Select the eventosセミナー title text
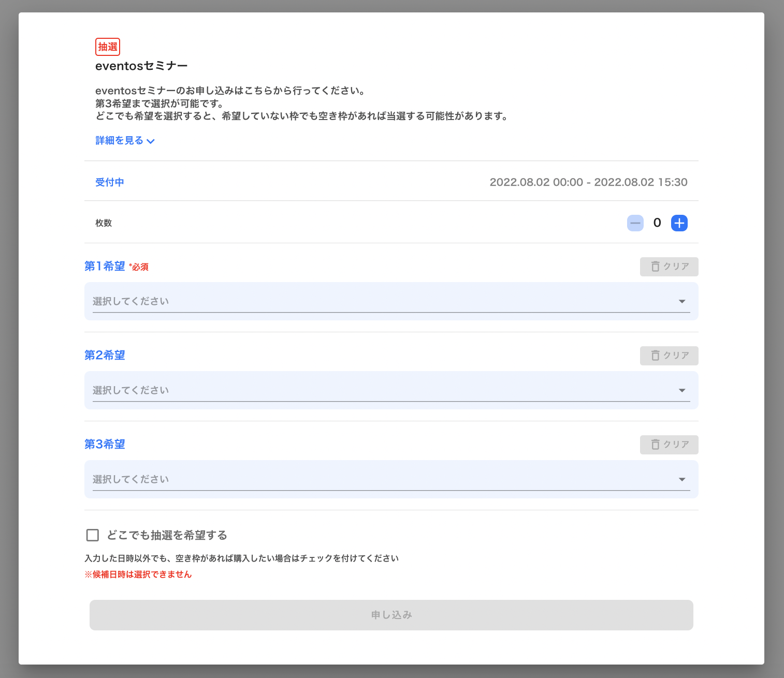Image resolution: width=784 pixels, height=678 pixels. [x=141, y=66]
